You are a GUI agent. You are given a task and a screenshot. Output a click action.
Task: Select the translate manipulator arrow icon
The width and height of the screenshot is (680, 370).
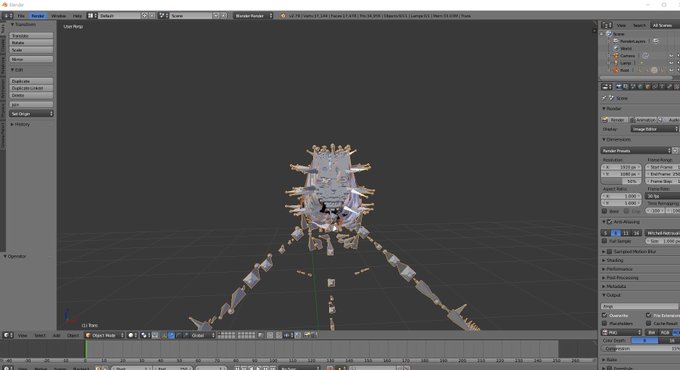click(x=172, y=335)
